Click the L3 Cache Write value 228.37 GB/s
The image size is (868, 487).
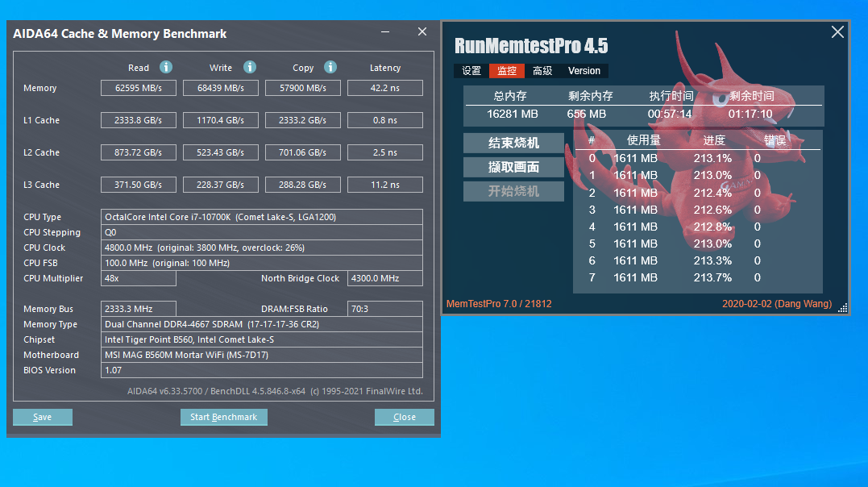click(220, 185)
